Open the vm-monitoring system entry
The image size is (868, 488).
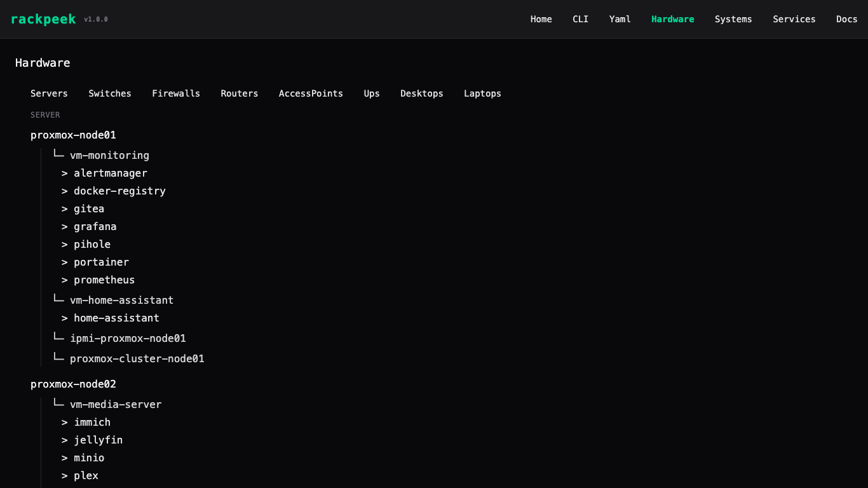pos(109,155)
